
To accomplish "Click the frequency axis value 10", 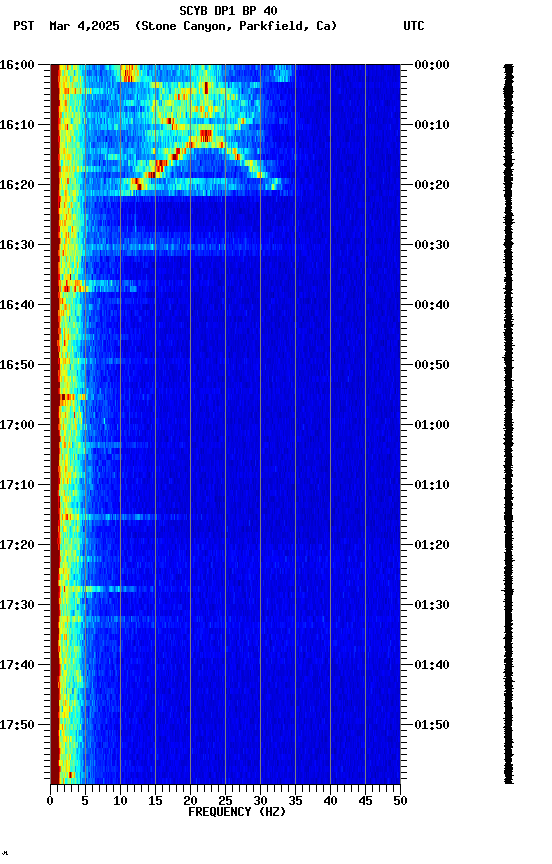I will tap(120, 801).
